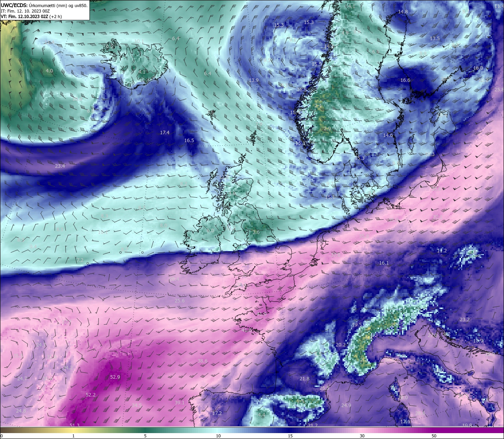Click the 21.8 value over southern France
Image resolution: width=504 pixels, height=439 pixels.
coord(304,379)
